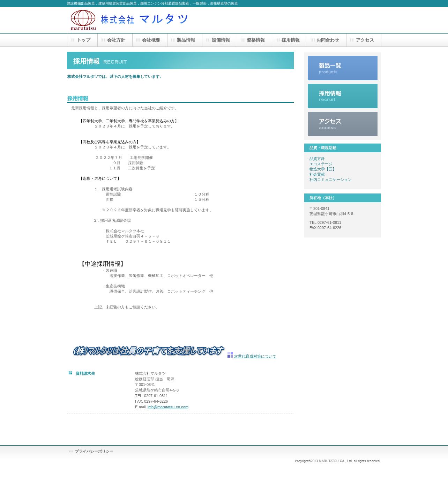The image size is (448, 490).
Task: Navigate to 資格情報 menu item
Action: pyautogui.click(x=255, y=40)
